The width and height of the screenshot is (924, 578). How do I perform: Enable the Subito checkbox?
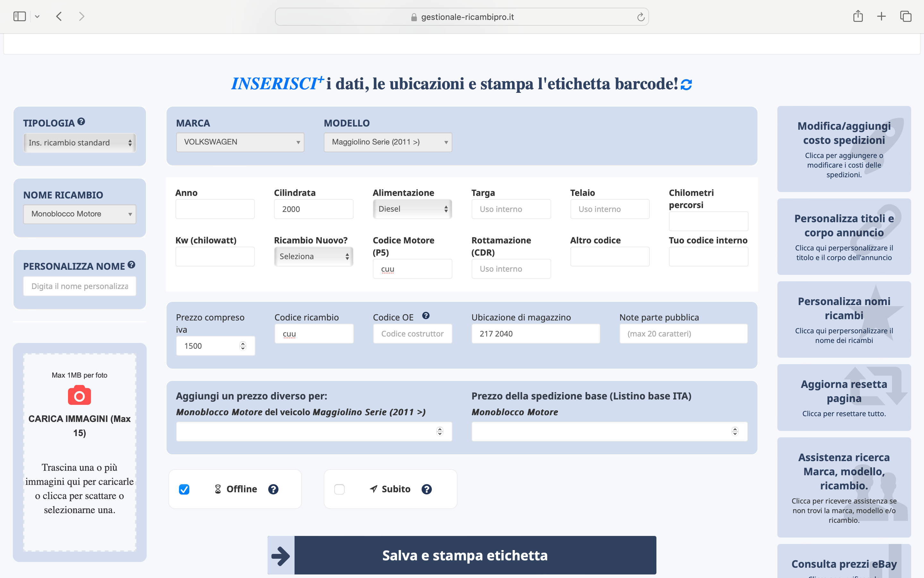(x=339, y=489)
